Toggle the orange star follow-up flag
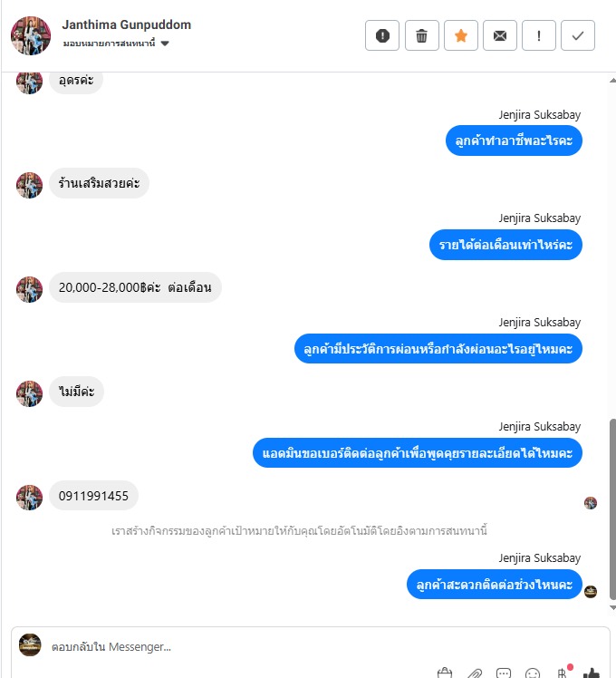 click(x=461, y=35)
